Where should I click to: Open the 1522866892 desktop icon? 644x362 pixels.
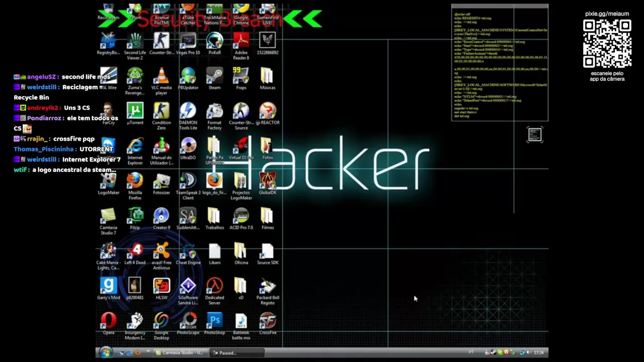point(268,44)
